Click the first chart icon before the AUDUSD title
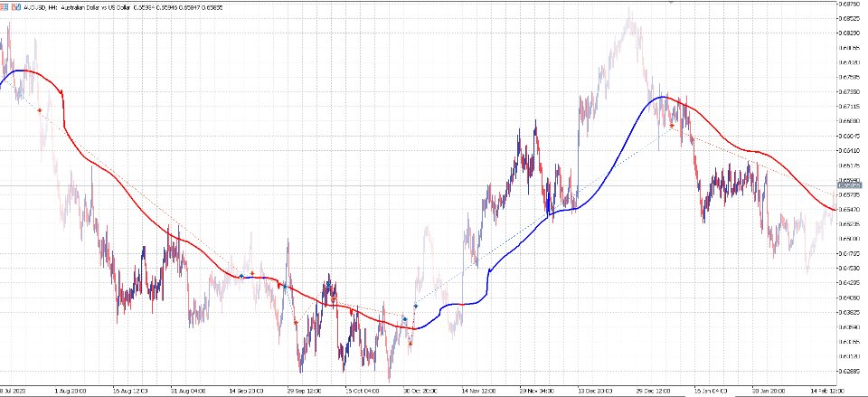The image size is (868, 397). [x=3, y=8]
